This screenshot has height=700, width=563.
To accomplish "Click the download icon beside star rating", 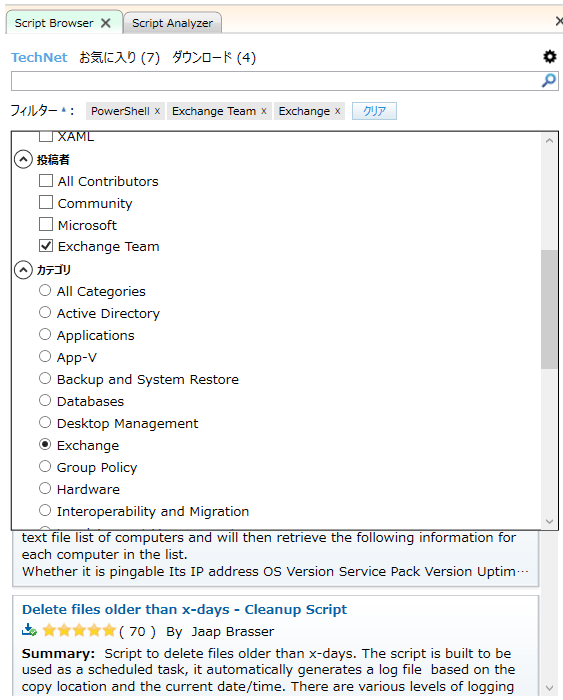I will [x=29, y=630].
